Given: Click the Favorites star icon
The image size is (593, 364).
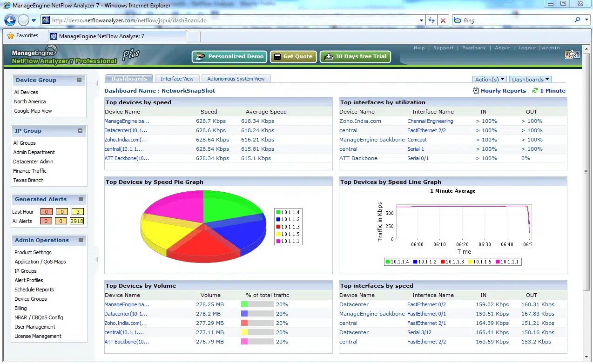Looking at the screenshot, I should tap(10, 36).
